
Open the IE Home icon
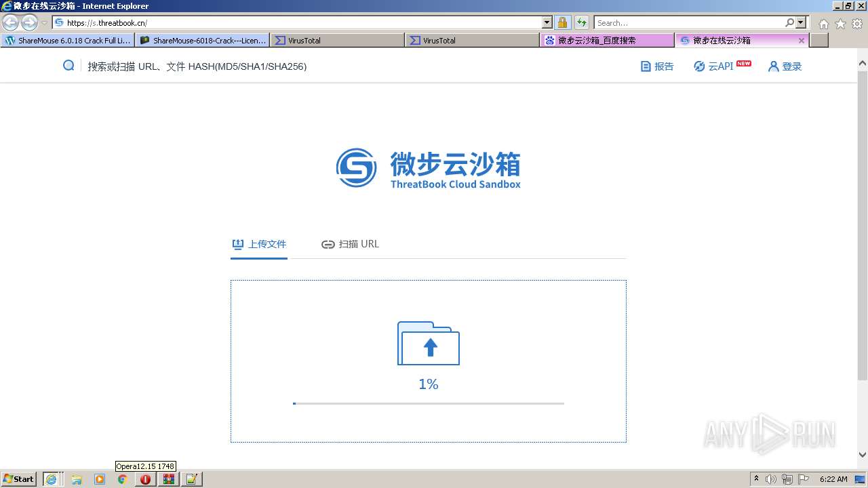823,24
